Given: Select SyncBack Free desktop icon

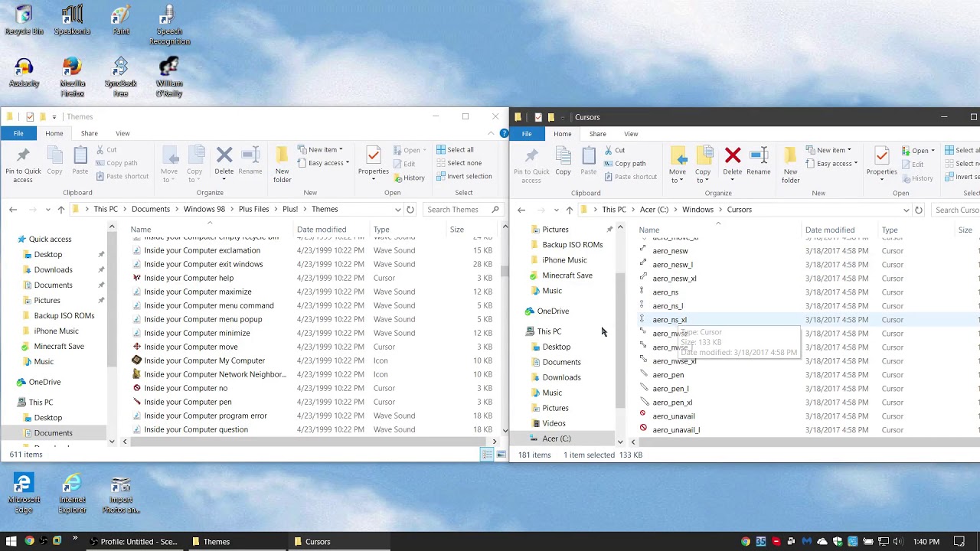Looking at the screenshot, I should pos(120,77).
